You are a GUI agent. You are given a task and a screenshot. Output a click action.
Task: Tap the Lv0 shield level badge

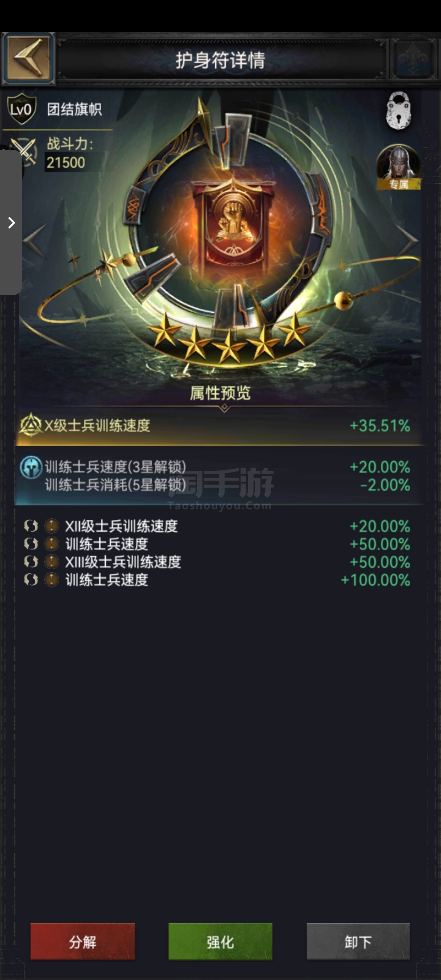pyautogui.click(x=22, y=109)
